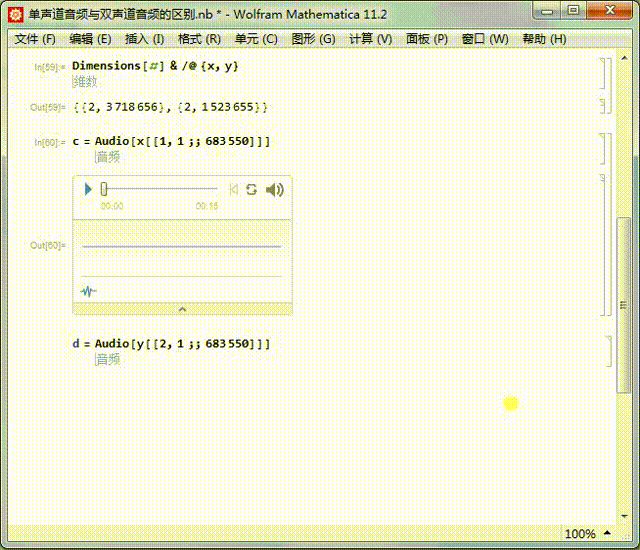640x550 pixels.
Task: Open the 窗口 (W) menu
Action: click(x=485, y=39)
